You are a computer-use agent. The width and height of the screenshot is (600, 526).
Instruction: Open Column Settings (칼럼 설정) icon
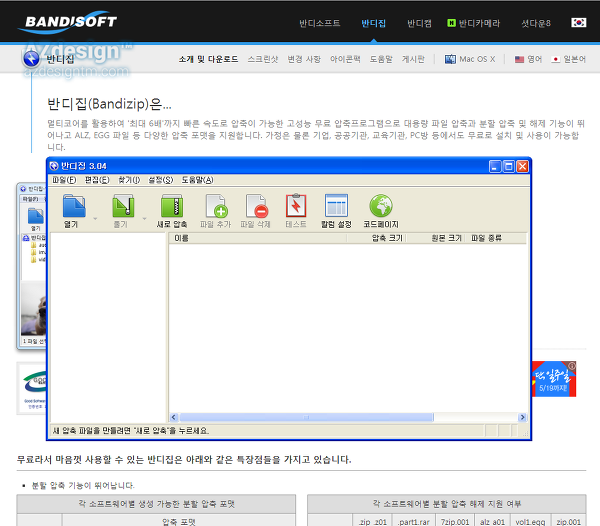(x=336, y=206)
